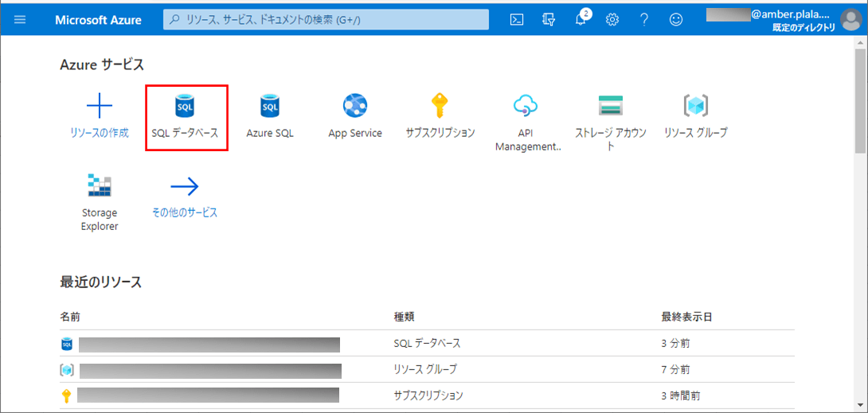Click the Storage Explorer label
Screen dimensions: 868x413
click(x=100, y=220)
